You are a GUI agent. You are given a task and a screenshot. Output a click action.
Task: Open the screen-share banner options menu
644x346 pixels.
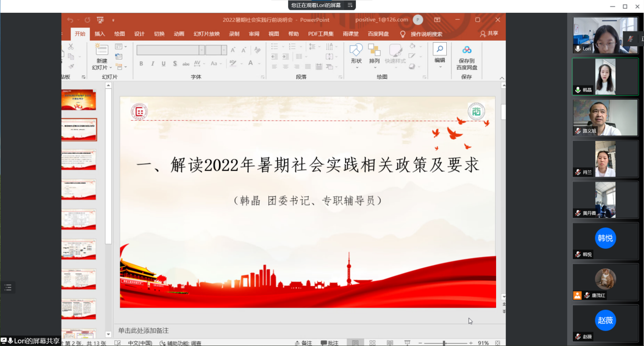tap(350, 5)
